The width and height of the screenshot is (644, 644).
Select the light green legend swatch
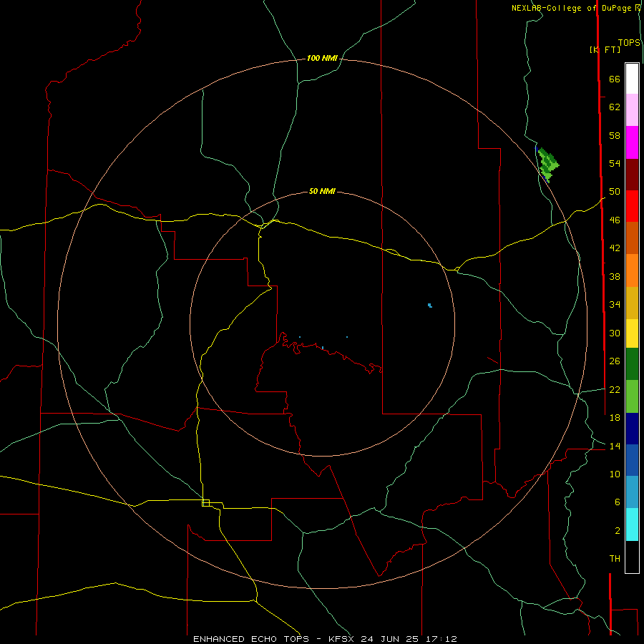(x=632, y=396)
